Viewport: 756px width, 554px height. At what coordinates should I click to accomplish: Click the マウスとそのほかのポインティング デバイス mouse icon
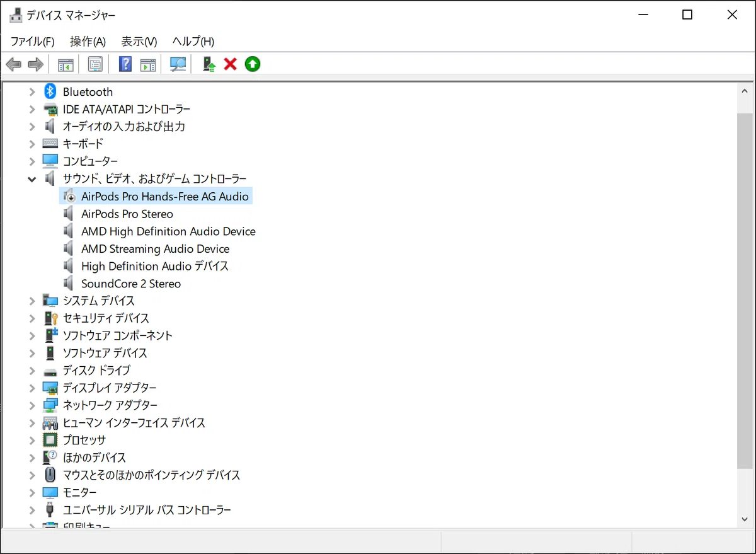(x=50, y=475)
